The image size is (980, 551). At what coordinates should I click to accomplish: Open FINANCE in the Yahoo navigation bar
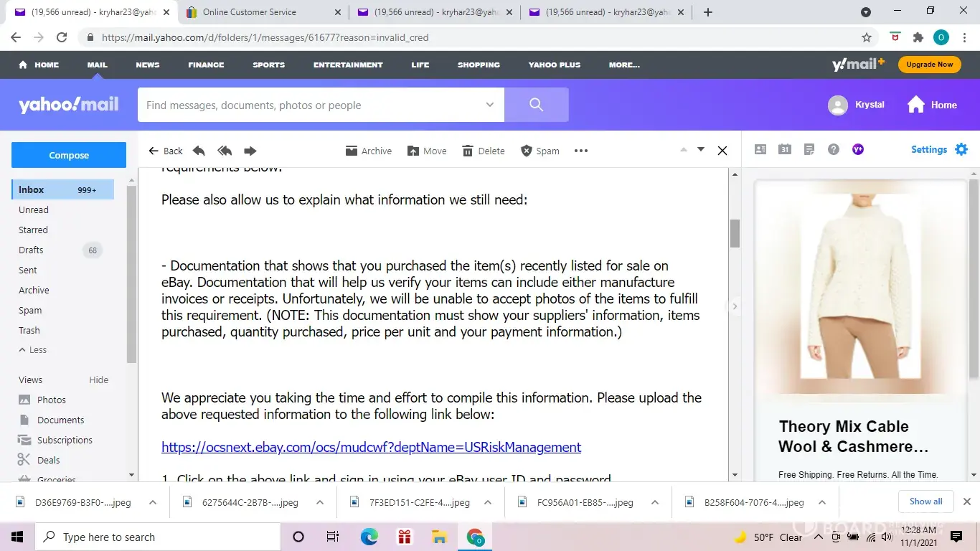(x=206, y=65)
